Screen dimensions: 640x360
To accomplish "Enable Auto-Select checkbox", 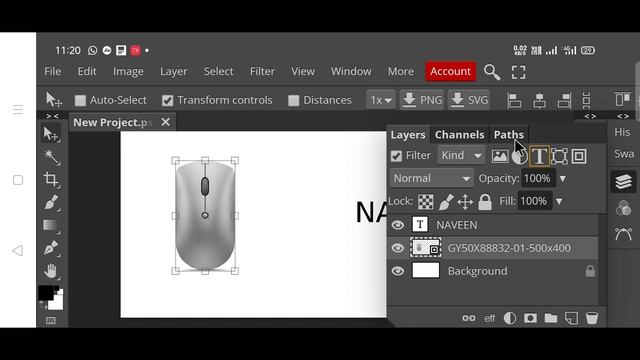I will 80,100.
